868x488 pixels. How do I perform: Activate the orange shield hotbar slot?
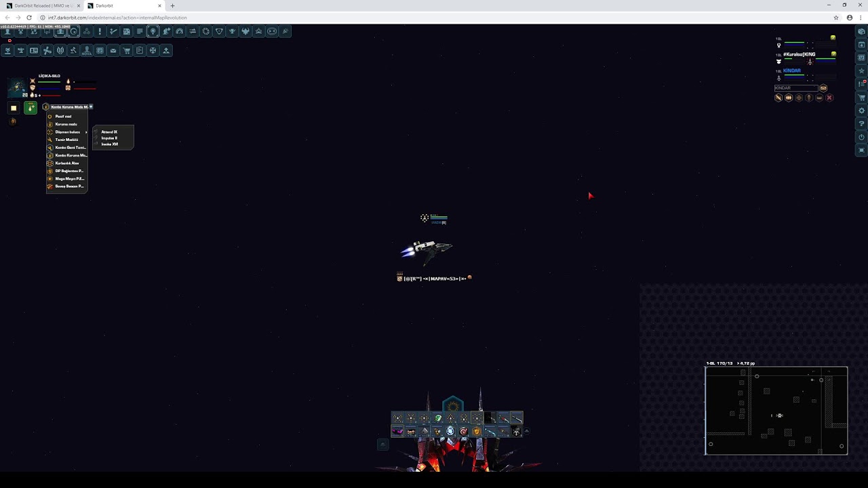click(477, 431)
